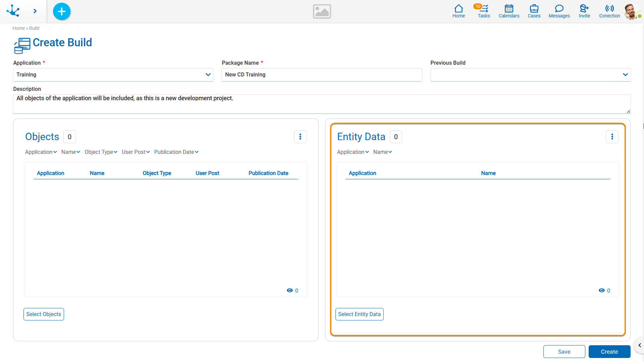This screenshot has width=644, height=362.
Task: Expand the Application dropdown showing Training
Action: point(113,75)
